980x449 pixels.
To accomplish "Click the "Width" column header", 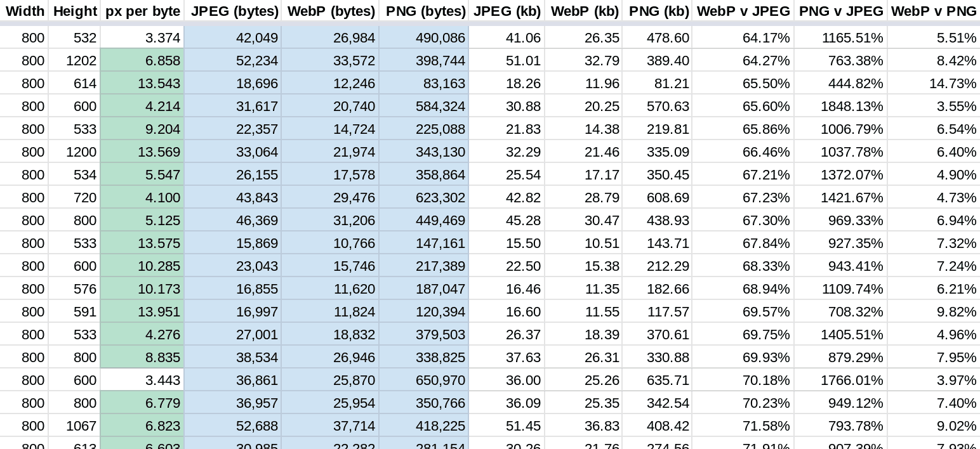I will (x=25, y=11).
